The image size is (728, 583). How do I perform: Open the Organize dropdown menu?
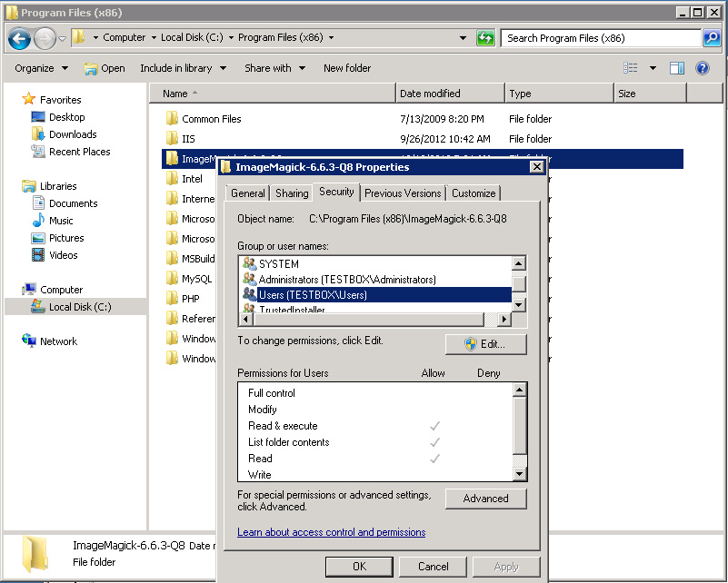point(42,68)
